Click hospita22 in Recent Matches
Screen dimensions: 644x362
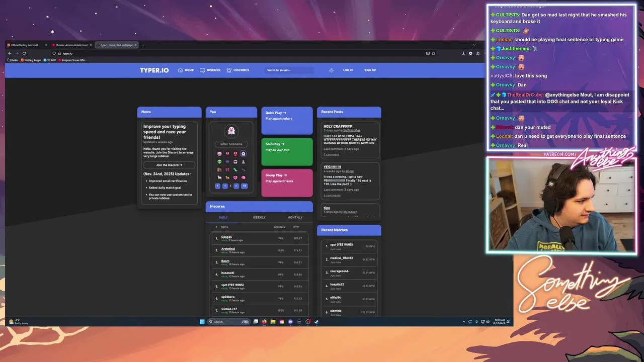337,284
